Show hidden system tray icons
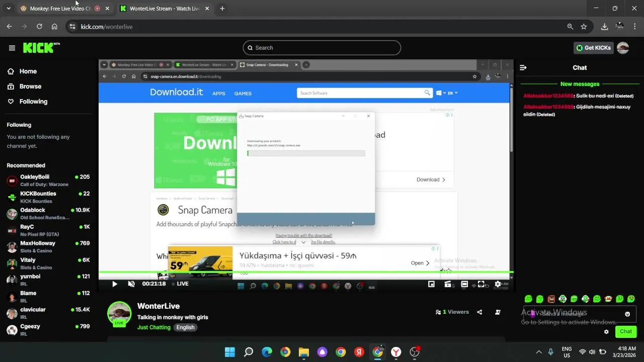 tap(539, 352)
